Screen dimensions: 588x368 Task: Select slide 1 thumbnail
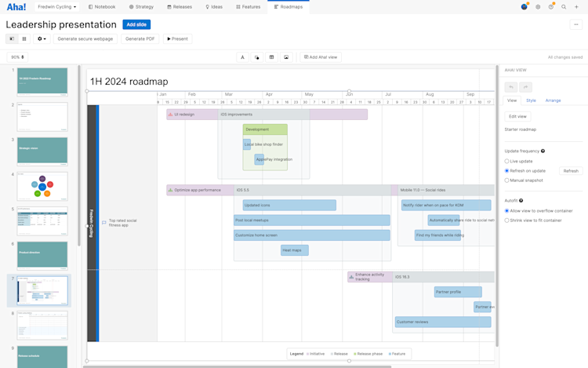[x=42, y=82]
